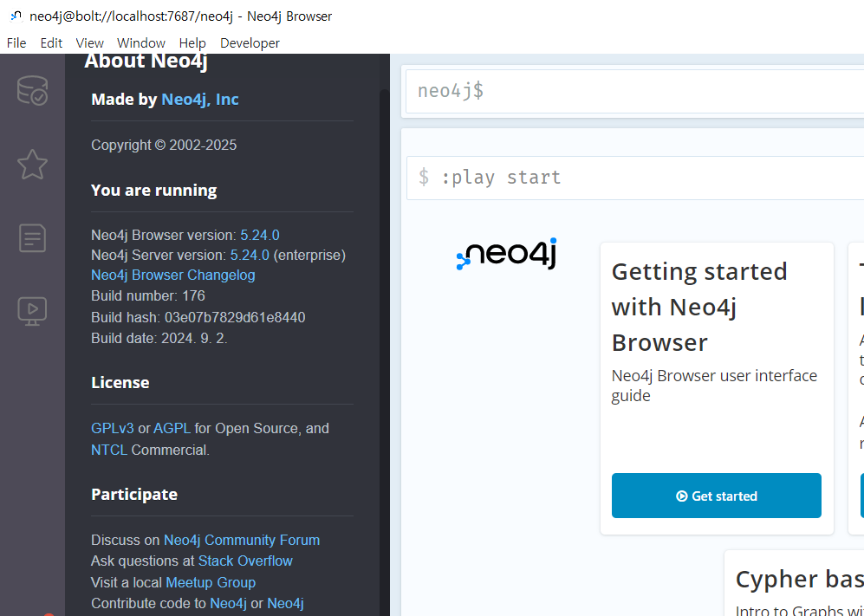Open the Meetup Group link
The width and height of the screenshot is (864, 616).
coord(211,582)
